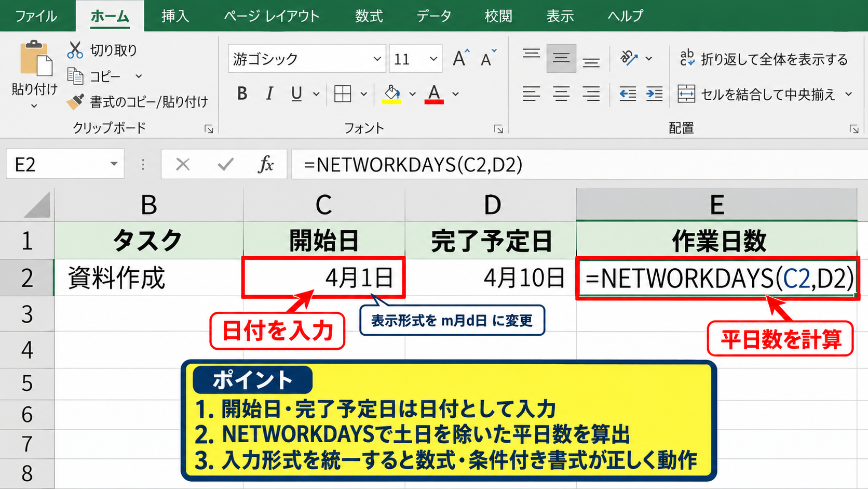
Task: Increase indent icon
Action: pos(654,94)
